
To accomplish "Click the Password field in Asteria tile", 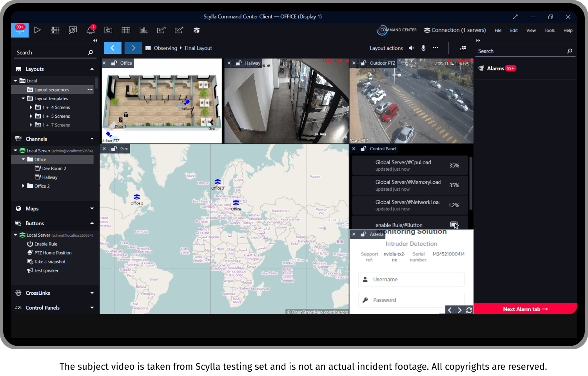I will coord(411,300).
